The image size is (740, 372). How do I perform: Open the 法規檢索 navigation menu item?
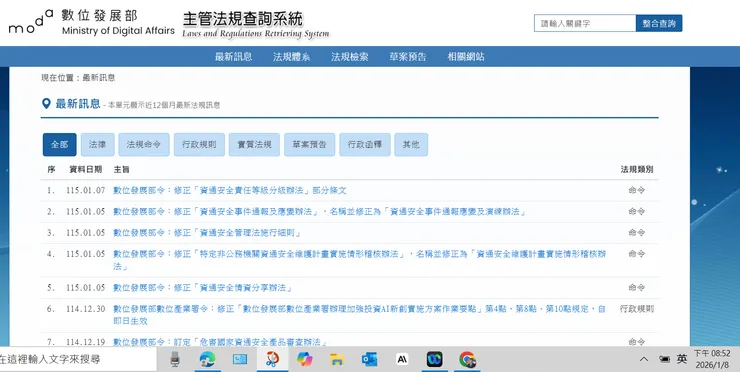(350, 57)
